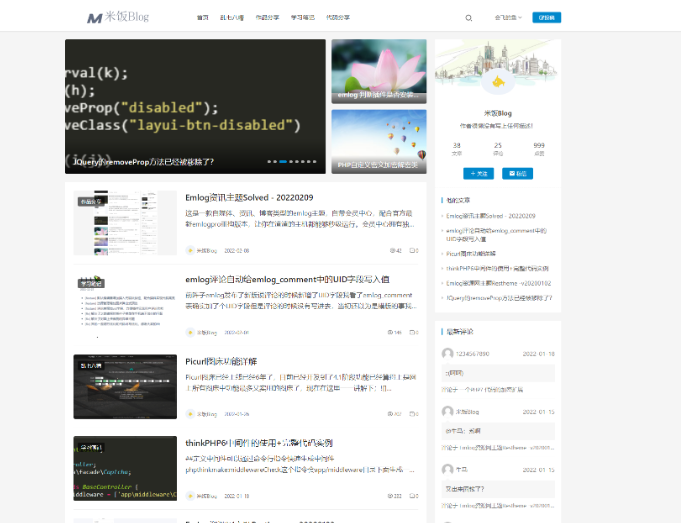Click author avatar under Picurl图床 article

190,414
